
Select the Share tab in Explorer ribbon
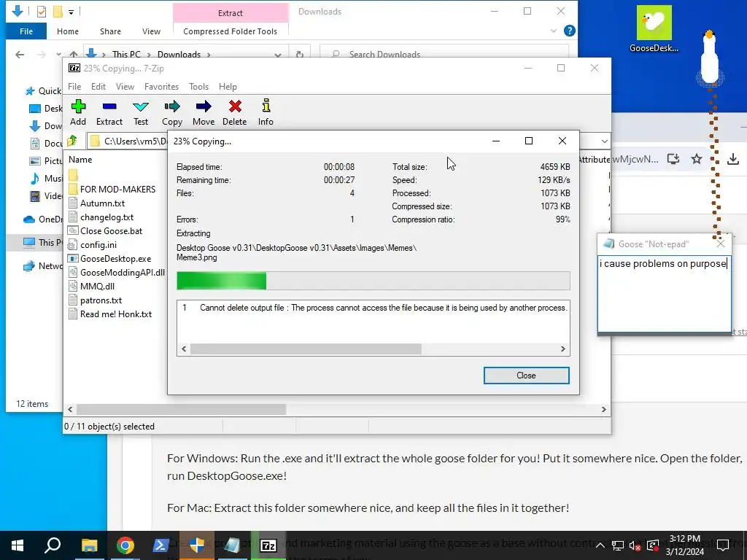click(x=110, y=31)
